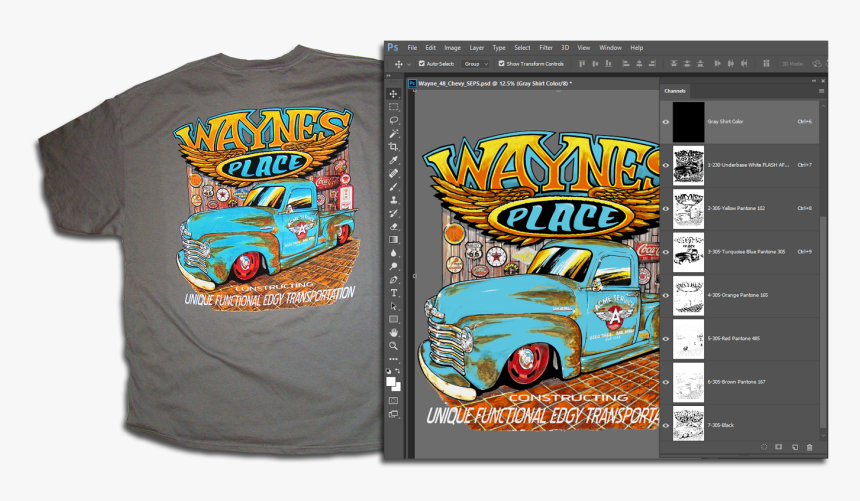
Task: Select the Type tool
Action: click(393, 292)
